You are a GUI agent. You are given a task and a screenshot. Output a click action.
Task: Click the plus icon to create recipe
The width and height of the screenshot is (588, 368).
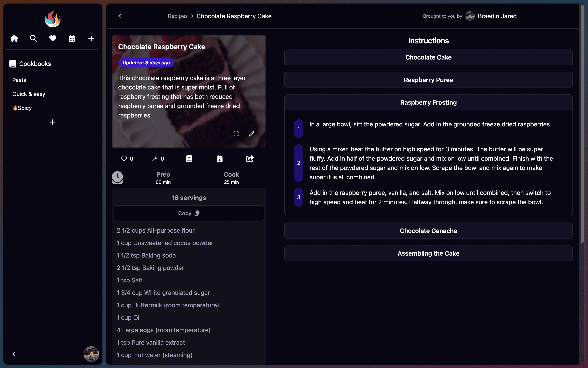click(91, 38)
